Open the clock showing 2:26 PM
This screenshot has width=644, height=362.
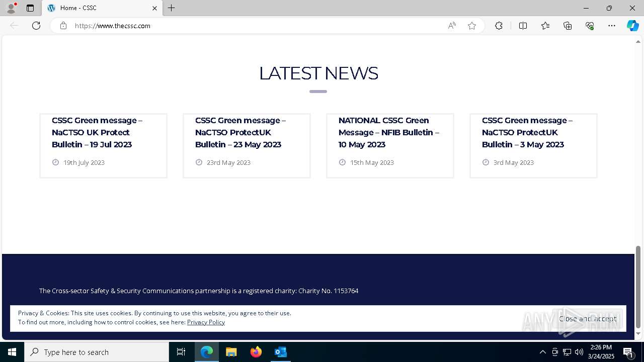(x=601, y=352)
